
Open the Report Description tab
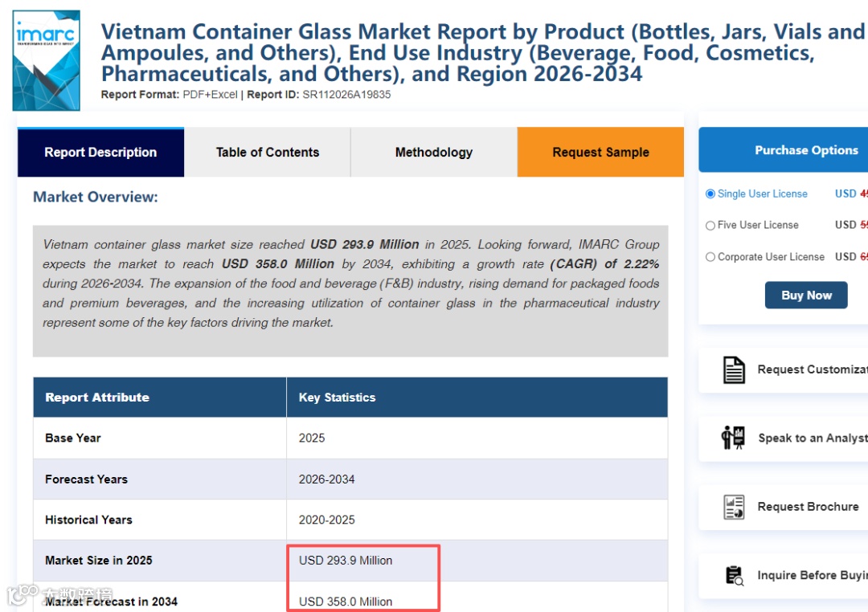point(100,153)
